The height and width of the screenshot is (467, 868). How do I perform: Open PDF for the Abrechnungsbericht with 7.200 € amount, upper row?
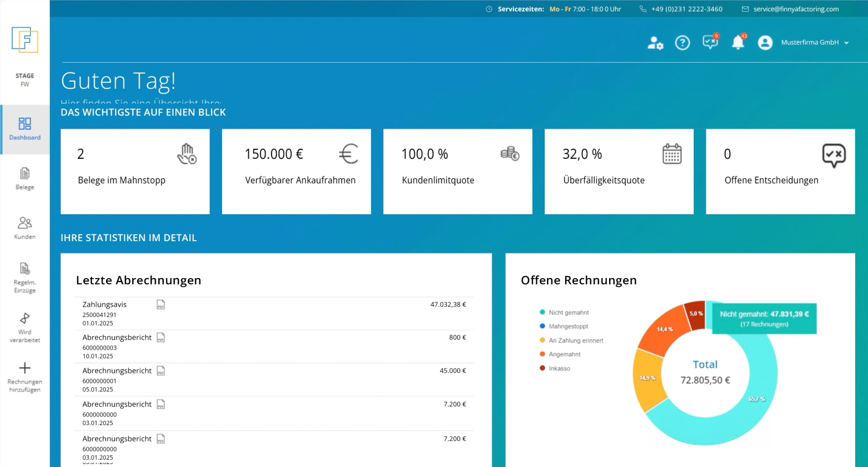click(161, 404)
